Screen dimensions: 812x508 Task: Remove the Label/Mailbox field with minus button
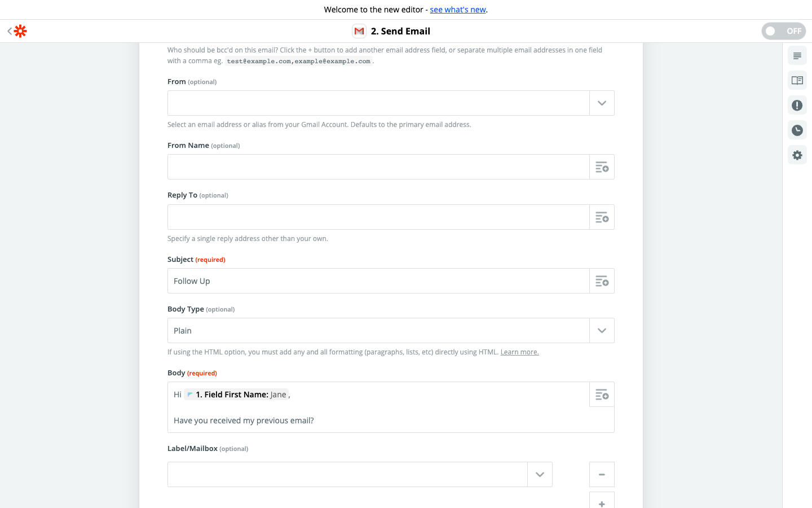[x=602, y=475]
